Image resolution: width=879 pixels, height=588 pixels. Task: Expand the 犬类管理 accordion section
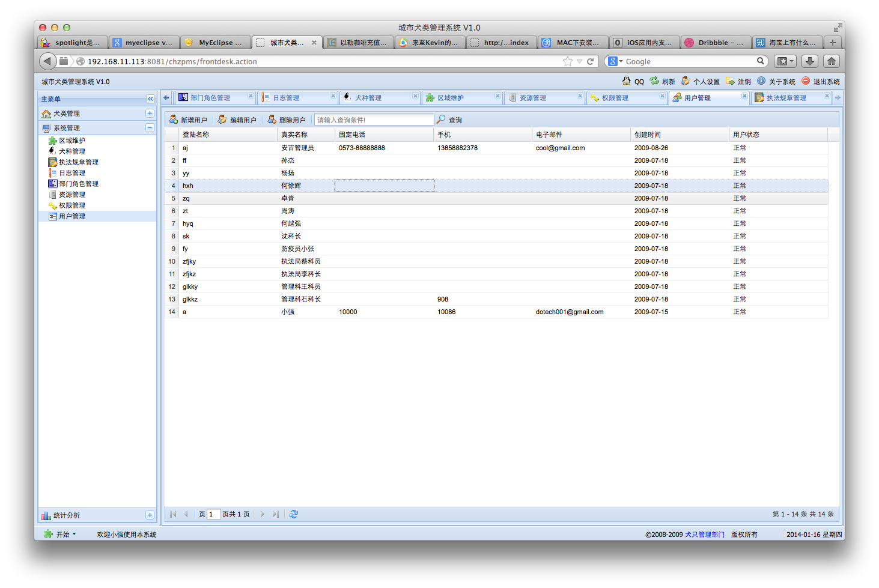pos(150,113)
